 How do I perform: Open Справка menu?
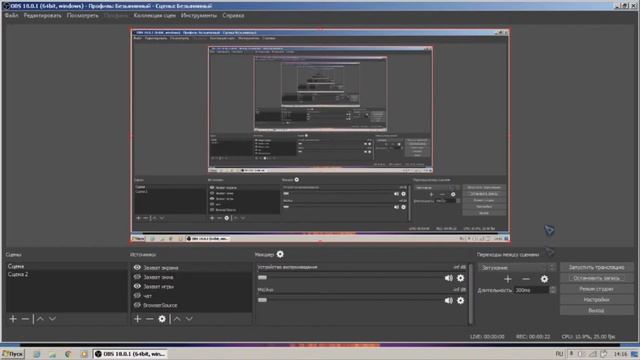pyautogui.click(x=233, y=16)
